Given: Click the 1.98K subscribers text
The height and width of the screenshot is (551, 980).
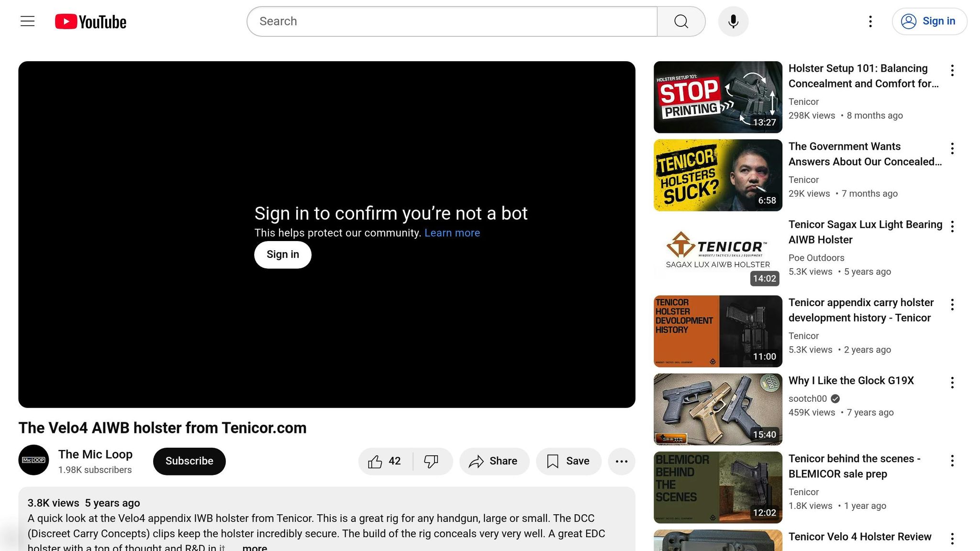Looking at the screenshot, I should click(95, 470).
